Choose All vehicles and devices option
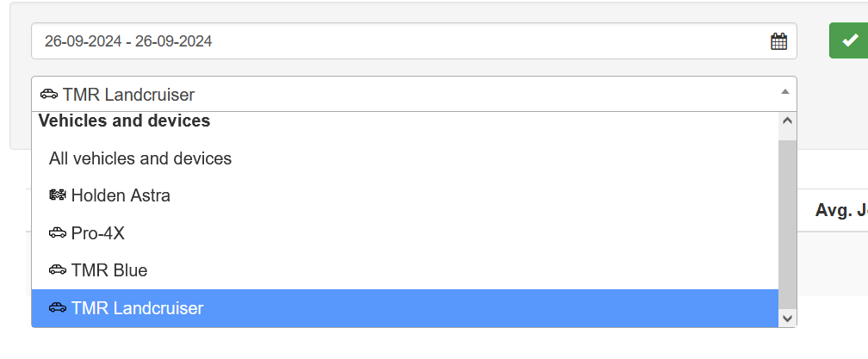The width and height of the screenshot is (868, 359). tap(406, 158)
